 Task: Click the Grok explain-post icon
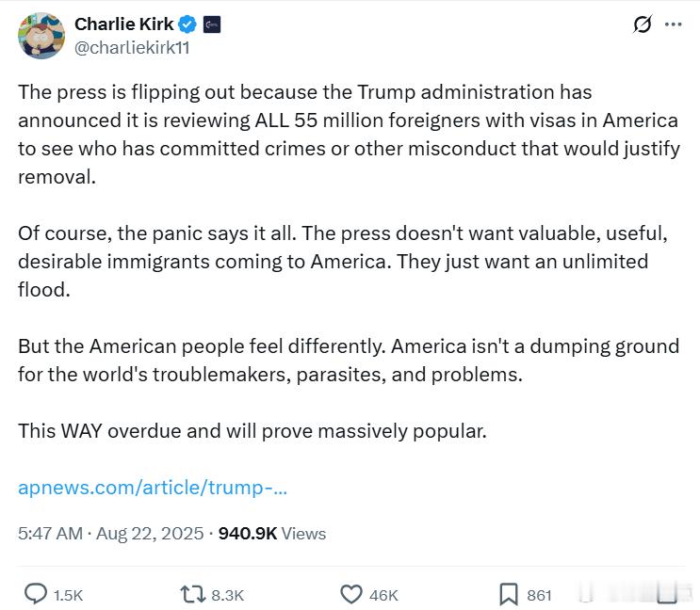pyautogui.click(x=643, y=24)
